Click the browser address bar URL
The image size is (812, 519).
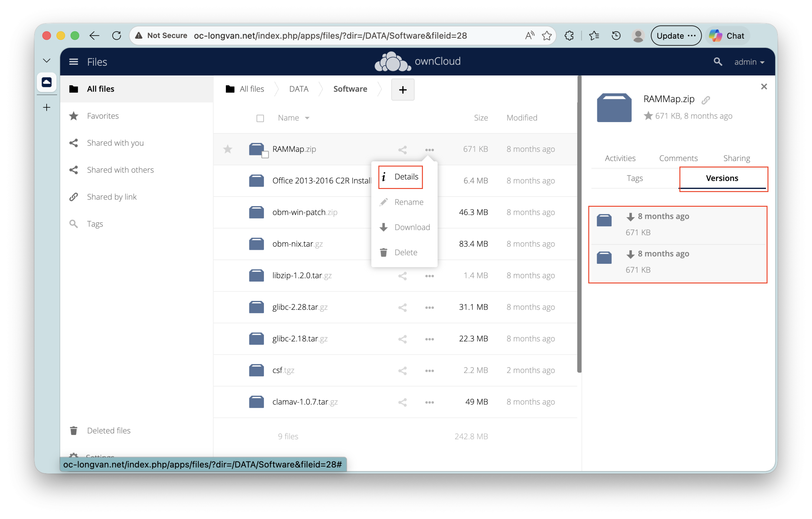(330, 36)
